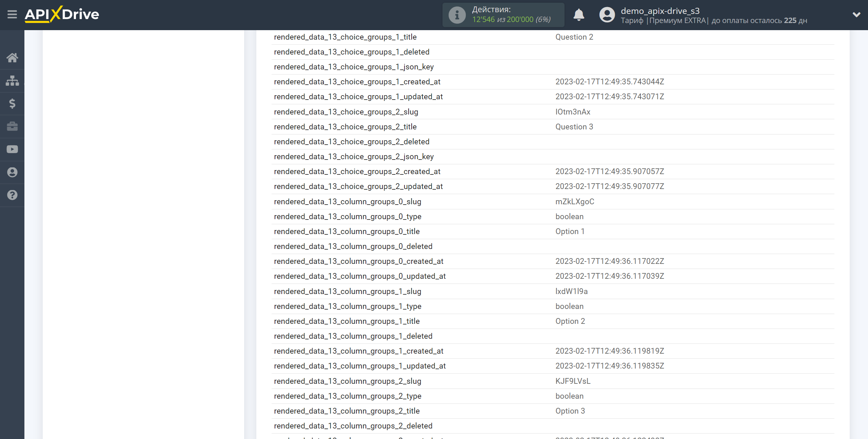This screenshot has height=439, width=868.
Task: Select the slug value IOtm3nAx
Action: click(573, 112)
